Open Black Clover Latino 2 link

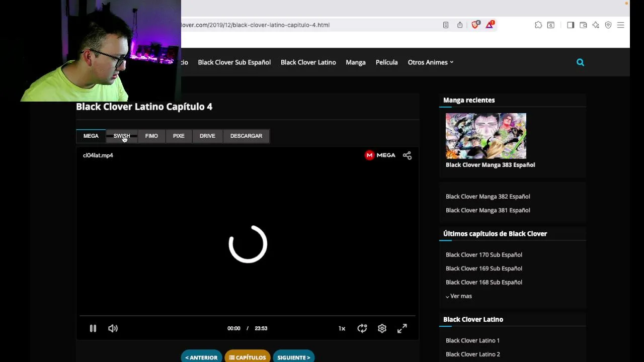point(472,354)
